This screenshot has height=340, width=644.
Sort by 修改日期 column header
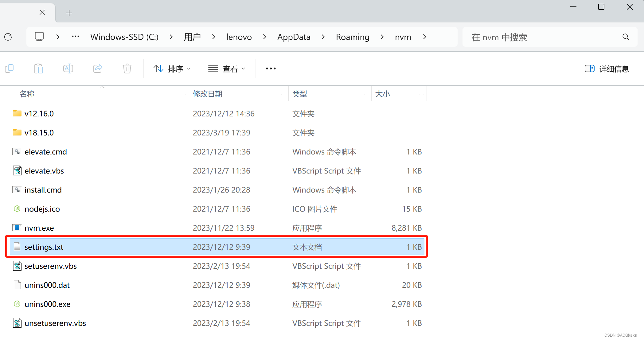click(208, 94)
